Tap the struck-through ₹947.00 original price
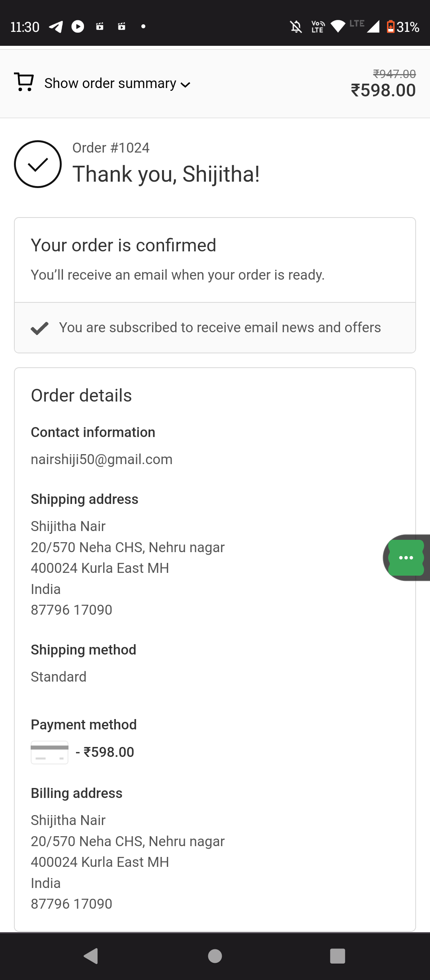430x980 pixels. pyautogui.click(x=394, y=74)
